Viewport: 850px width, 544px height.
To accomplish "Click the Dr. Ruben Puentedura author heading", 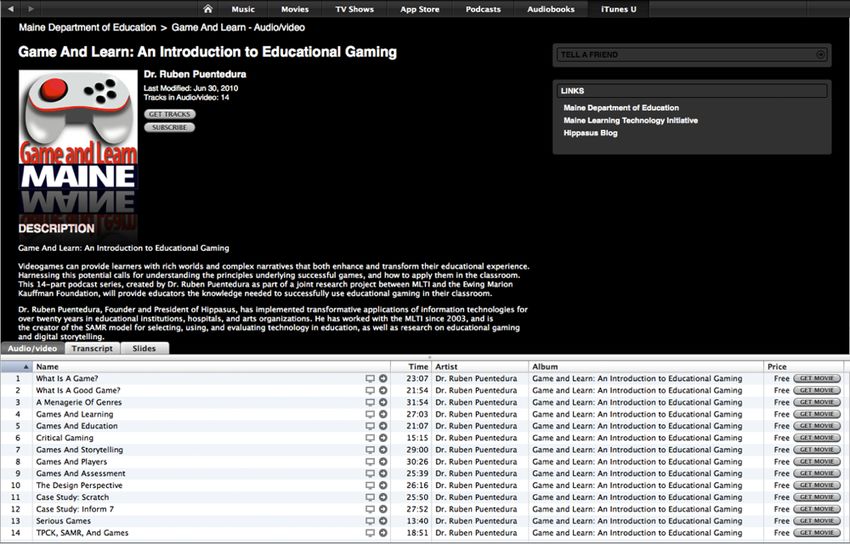I will [x=195, y=74].
